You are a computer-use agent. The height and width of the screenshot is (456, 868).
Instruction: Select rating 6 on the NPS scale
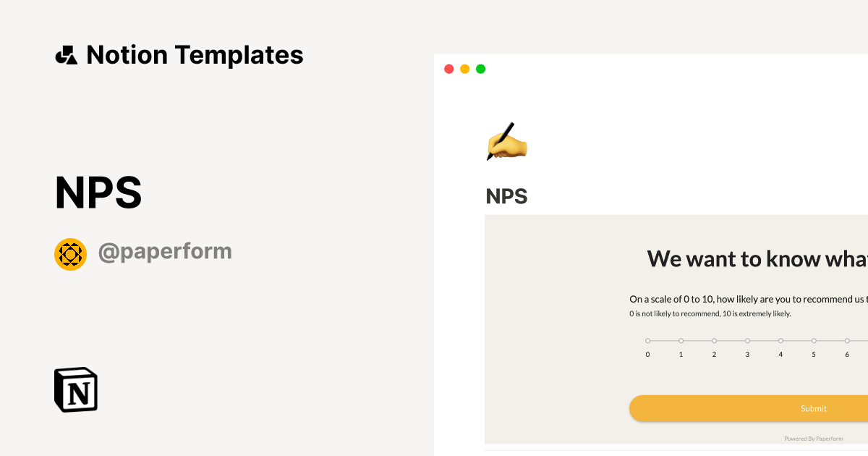[x=847, y=340]
